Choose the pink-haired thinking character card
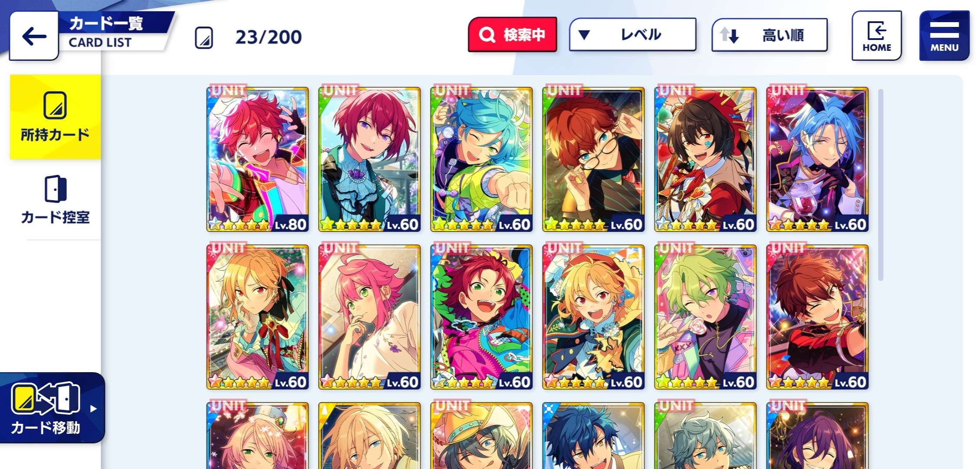The height and width of the screenshot is (469, 980). (369, 317)
